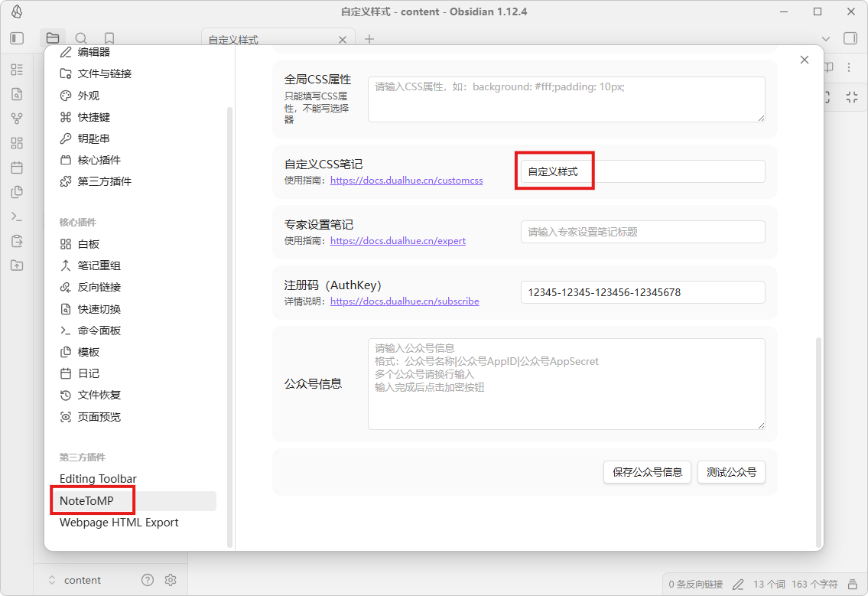Add a new tab with plus button

pyautogui.click(x=369, y=39)
